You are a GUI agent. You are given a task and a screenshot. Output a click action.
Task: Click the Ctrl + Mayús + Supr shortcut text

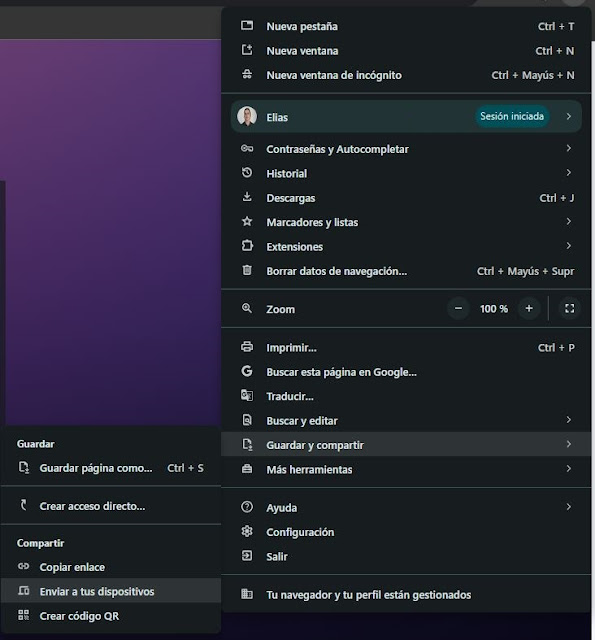[525, 271]
